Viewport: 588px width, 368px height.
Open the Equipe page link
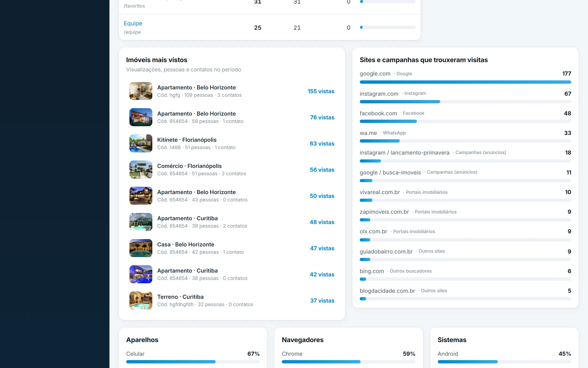coord(133,23)
